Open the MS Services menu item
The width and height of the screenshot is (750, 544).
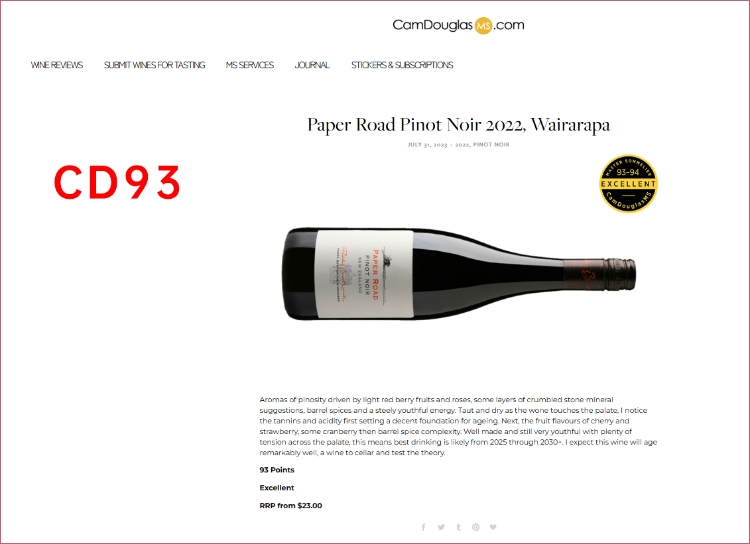click(250, 65)
